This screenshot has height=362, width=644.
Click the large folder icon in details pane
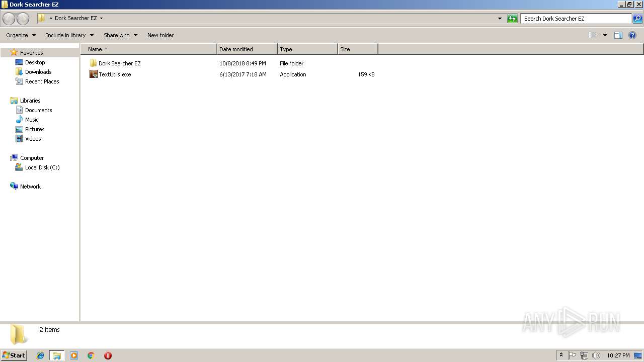[19, 334]
